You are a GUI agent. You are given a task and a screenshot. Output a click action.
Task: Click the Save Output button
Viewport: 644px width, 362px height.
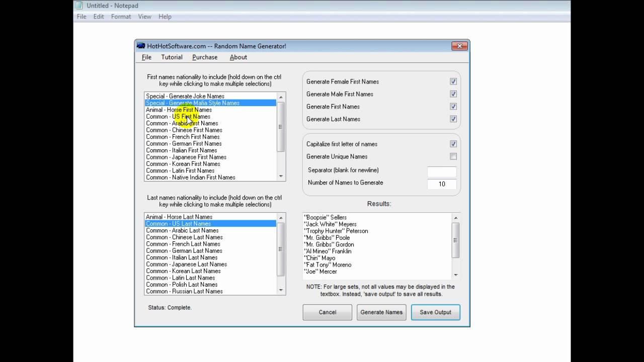pos(436,312)
